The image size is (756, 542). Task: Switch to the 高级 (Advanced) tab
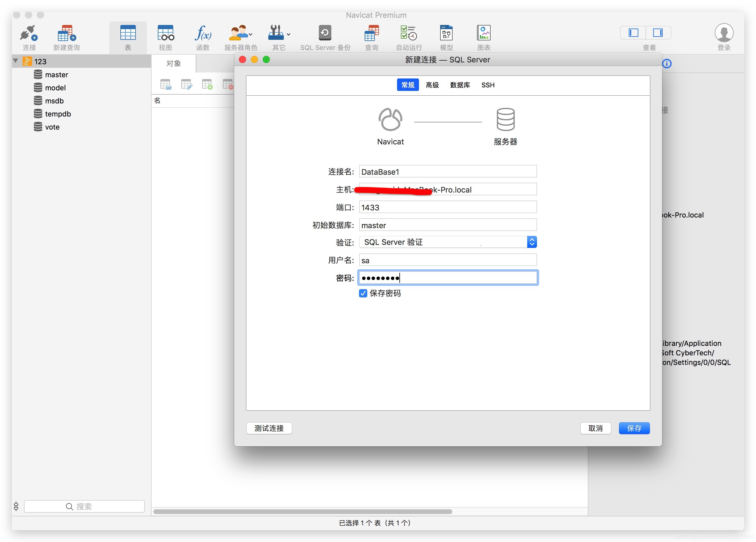pos(432,85)
